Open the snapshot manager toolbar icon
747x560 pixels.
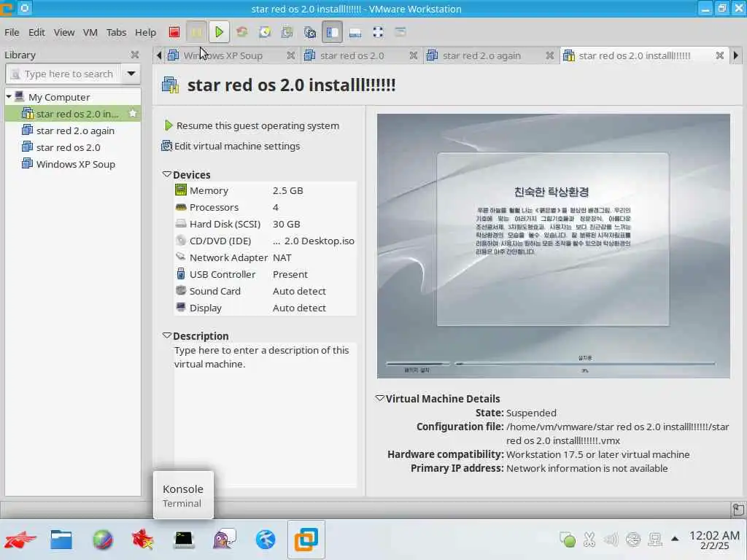(x=309, y=32)
